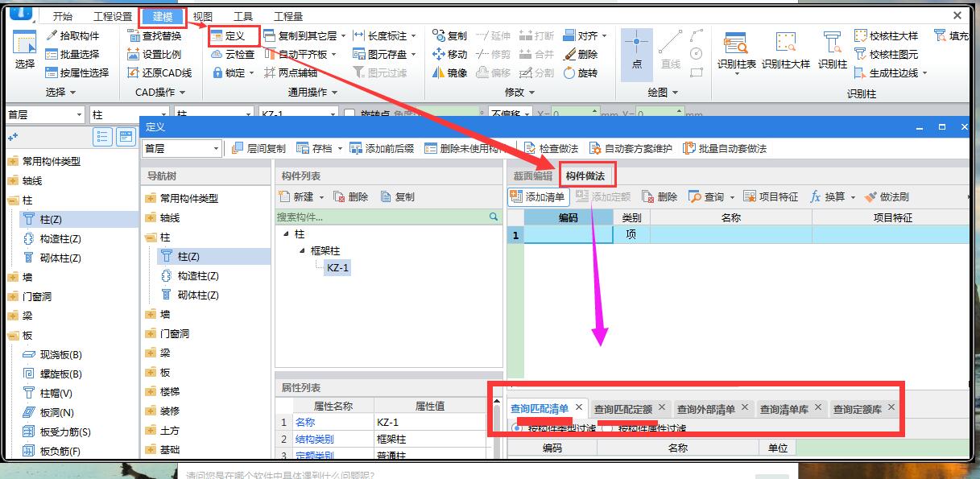The height and width of the screenshot is (479, 980).
Task: Close the 查询定额库 tab
Action: pyautogui.click(x=891, y=407)
